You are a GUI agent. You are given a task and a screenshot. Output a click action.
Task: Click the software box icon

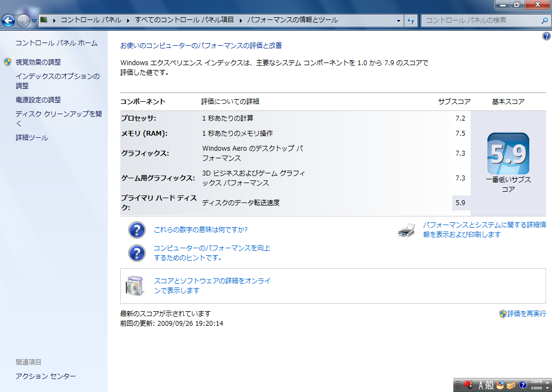click(135, 286)
